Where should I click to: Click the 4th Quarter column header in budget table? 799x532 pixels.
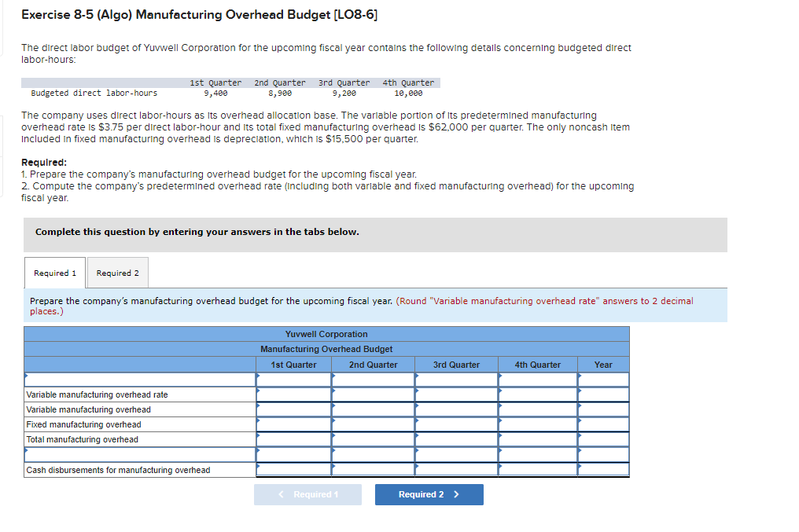pos(538,365)
